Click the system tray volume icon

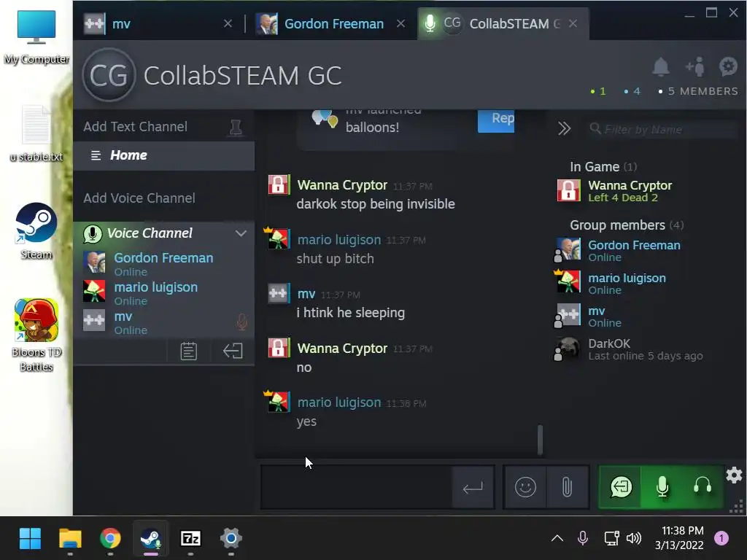[633, 539]
